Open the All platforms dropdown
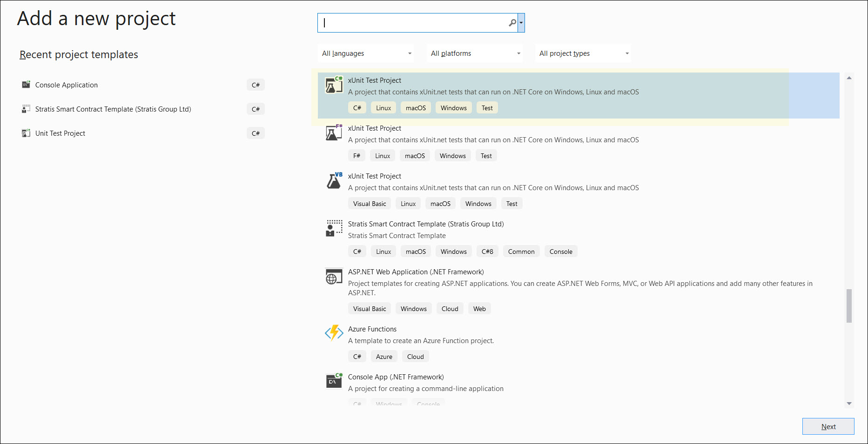The image size is (868, 444). [475, 53]
